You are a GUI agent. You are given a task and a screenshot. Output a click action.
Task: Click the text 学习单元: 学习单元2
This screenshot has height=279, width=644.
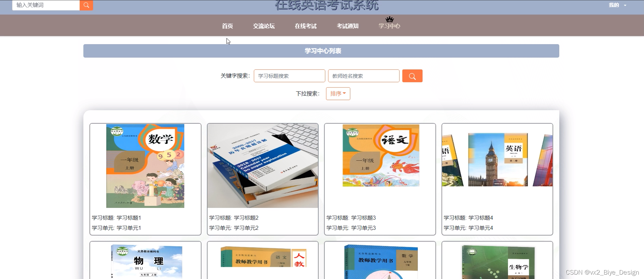pyautogui.click(x=234, y=228)
